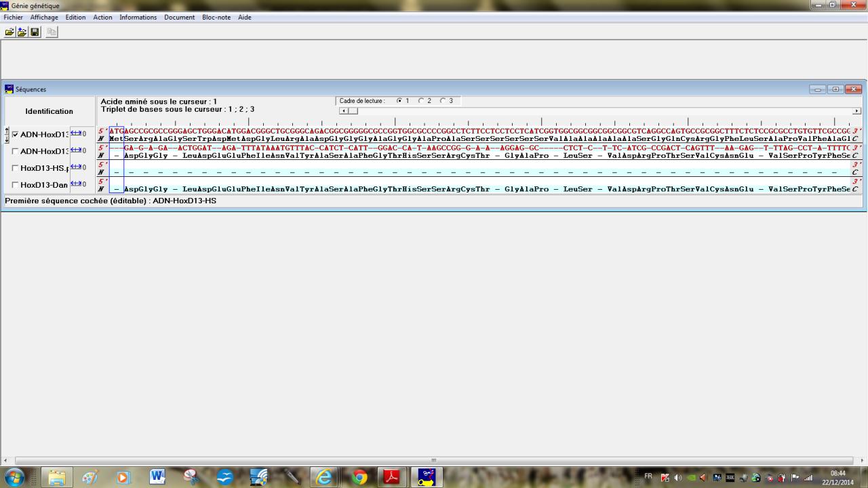
Task: Open Windows Explorer from the taskbar
Action: (57, 477)
